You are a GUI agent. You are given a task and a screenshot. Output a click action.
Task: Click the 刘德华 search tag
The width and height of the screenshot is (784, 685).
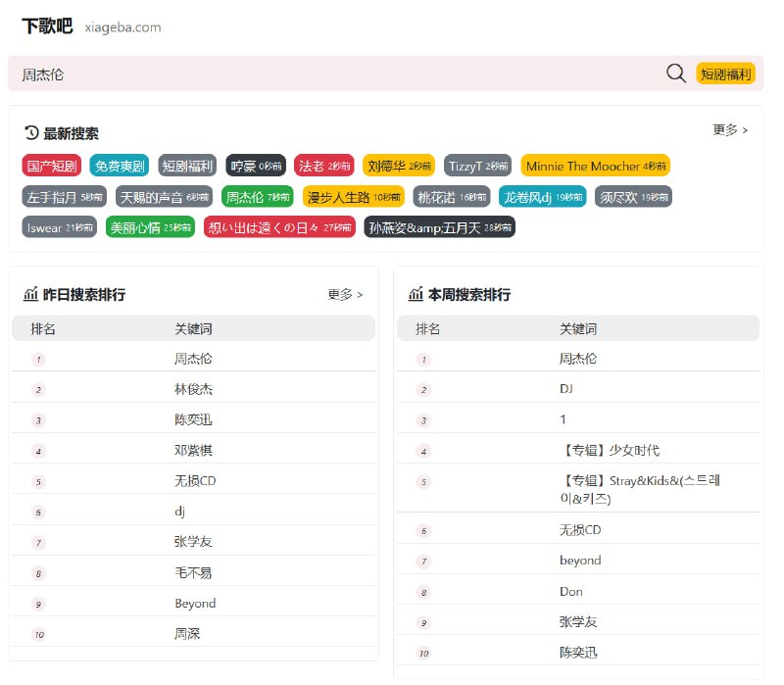(x=396, y=165)
